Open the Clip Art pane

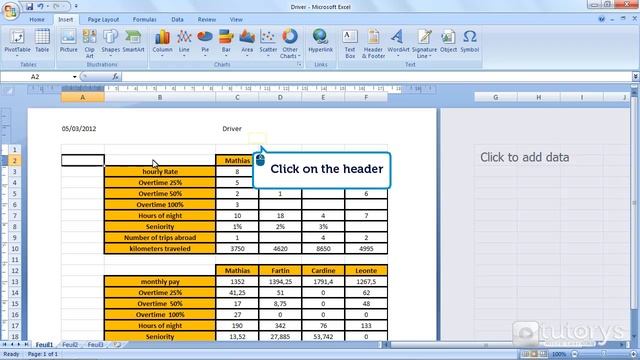tap(89, 43)
